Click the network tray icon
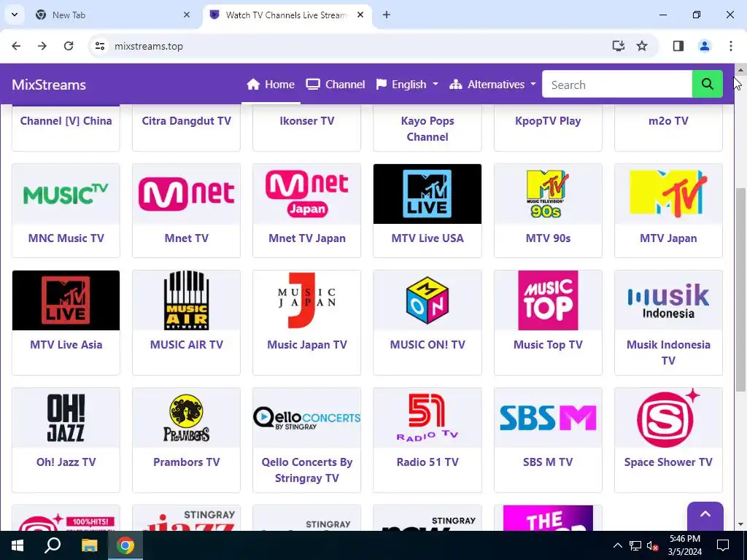 [635, 545]
